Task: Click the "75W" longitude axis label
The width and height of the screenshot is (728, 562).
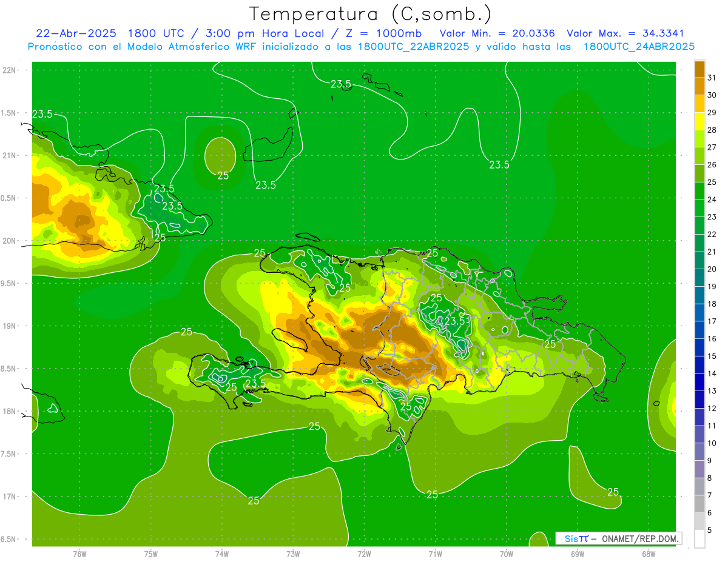Action: pos(151,554)
